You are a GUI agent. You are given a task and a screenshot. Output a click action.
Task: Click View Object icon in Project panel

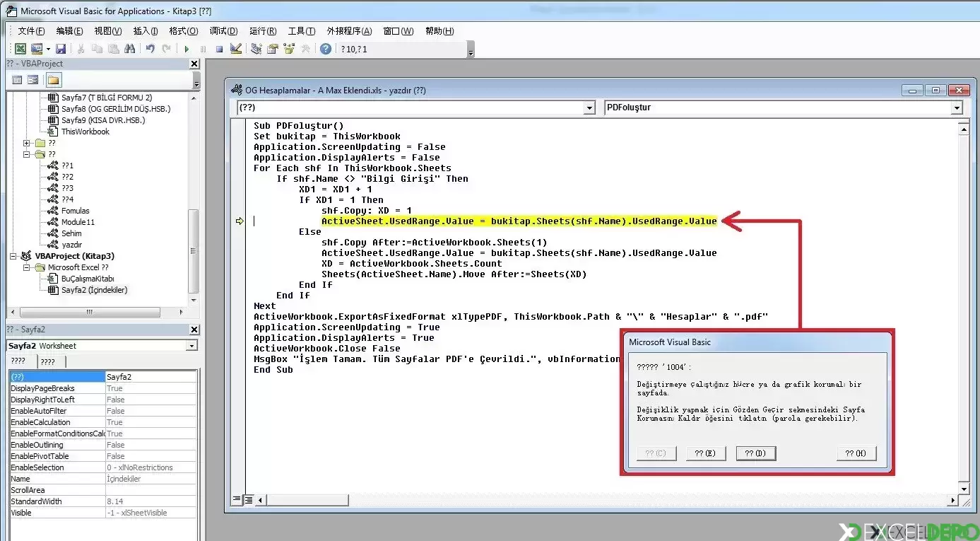click(x=33, y=80)
